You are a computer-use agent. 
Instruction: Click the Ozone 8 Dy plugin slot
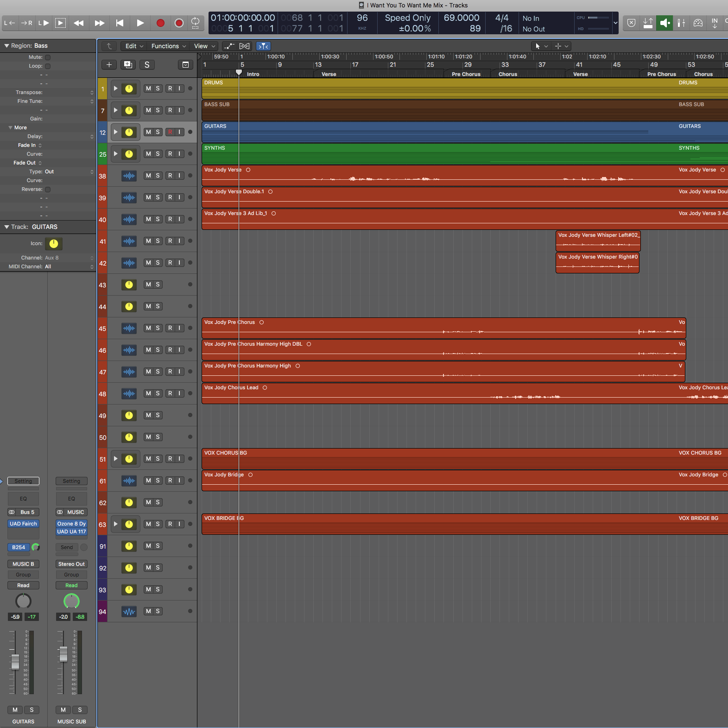[x=71, y=524]
